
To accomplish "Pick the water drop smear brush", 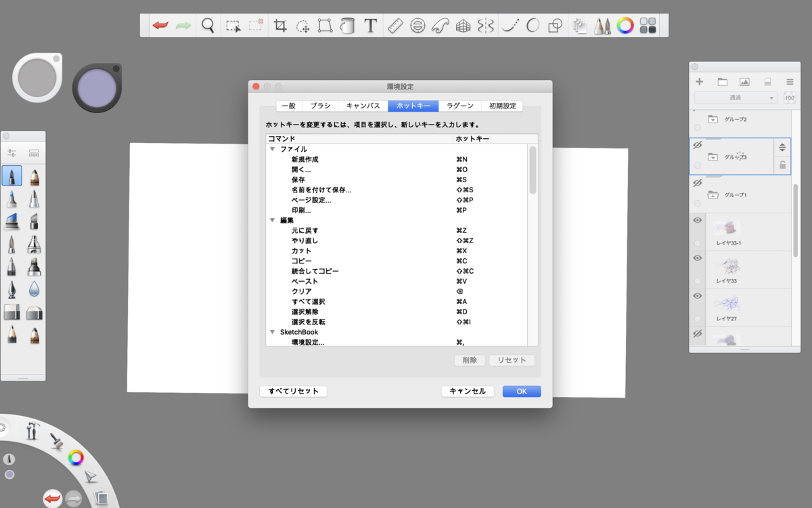I will [34, 290].
